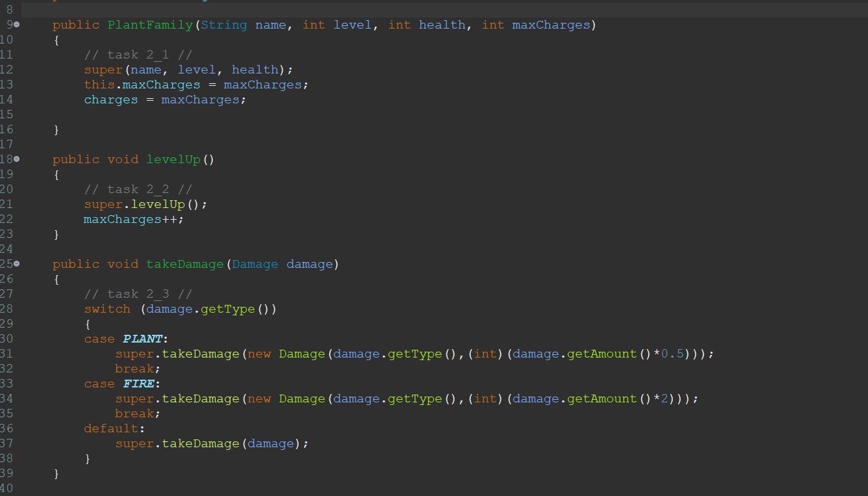868x496 pixels.
Task: Click the PlantFamily constructor name
Action: tap(150, 25)
